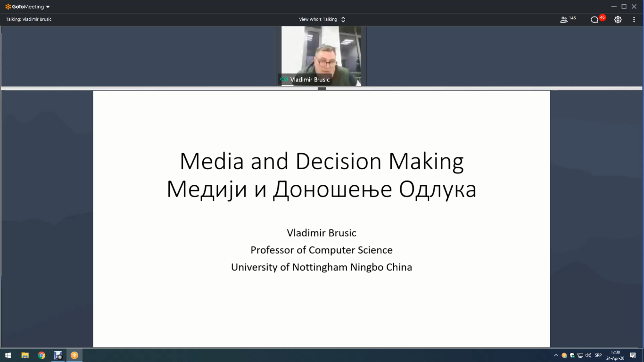Open the View Who's Talking selector
Viewport: 644px width, 362px height.
pos(322,19)
